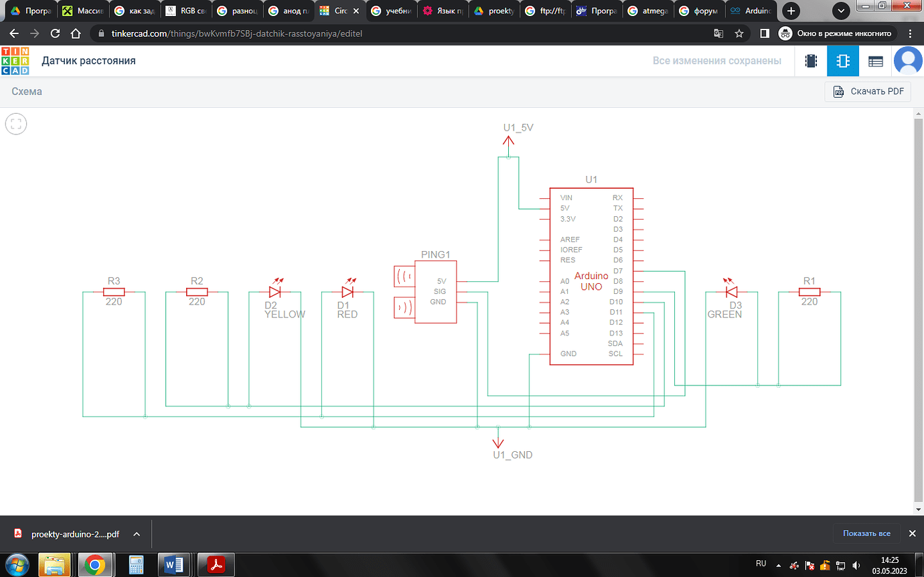Toggle the bookmark star in the address bar
The height and width of the screenshot is (577, 924).
739,33
